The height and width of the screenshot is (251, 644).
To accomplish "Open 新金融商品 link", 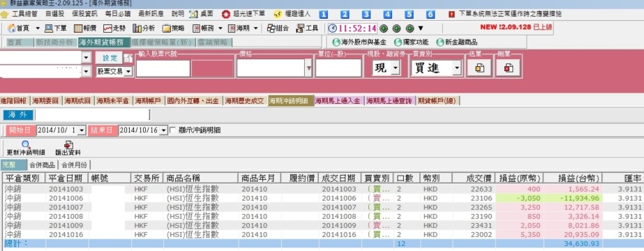I will click(x=457, y=43).
